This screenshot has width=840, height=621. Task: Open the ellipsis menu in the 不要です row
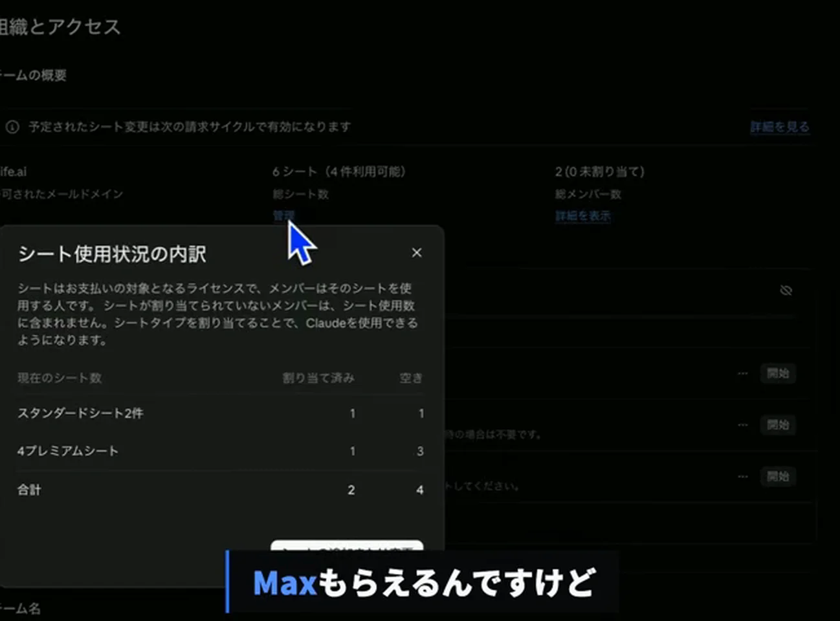coord(743,425)
